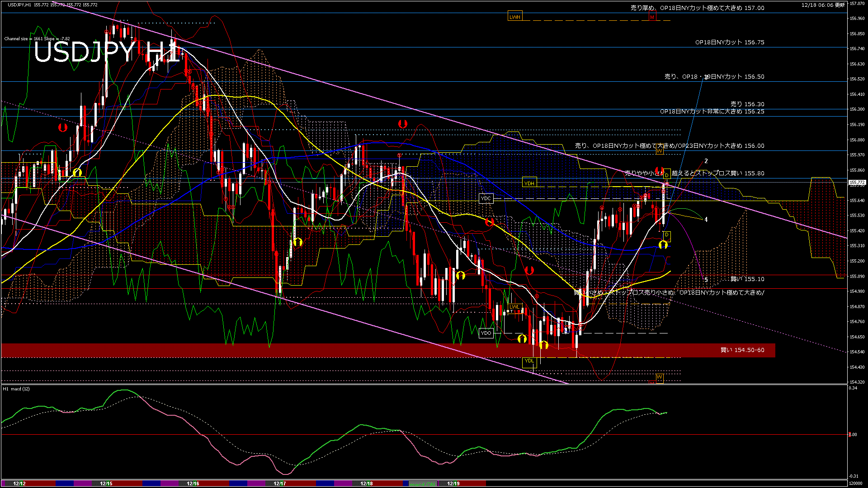Viewport: 868px width, 488px height.
Task: Click the leftmost red down-arrow signal marker
Action: point(63,127)
